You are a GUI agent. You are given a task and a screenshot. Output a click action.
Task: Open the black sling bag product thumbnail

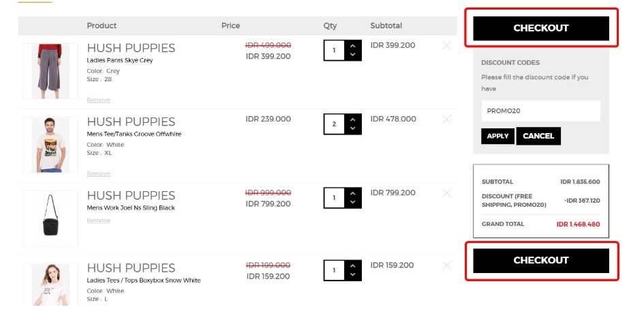[x=50, y=218]
